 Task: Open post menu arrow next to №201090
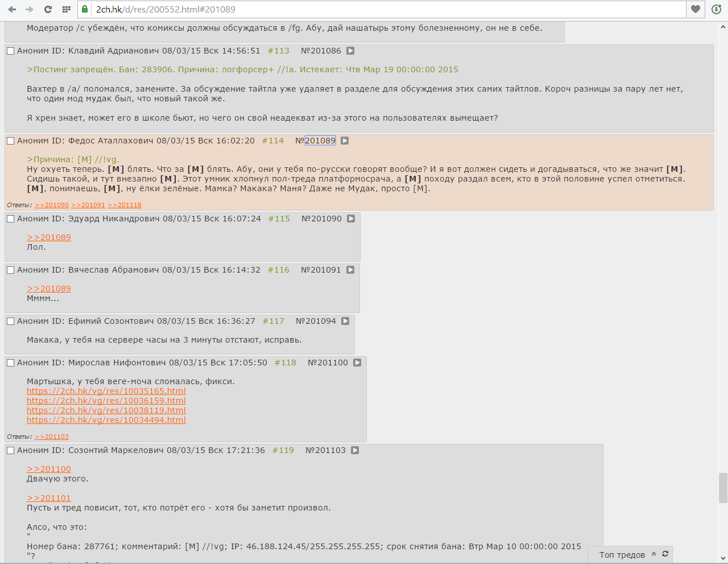(351, 219)
